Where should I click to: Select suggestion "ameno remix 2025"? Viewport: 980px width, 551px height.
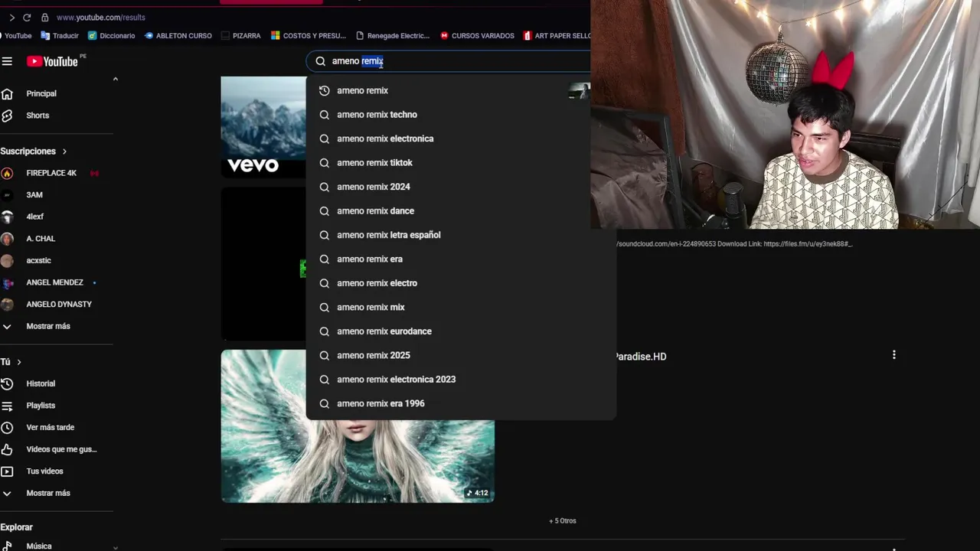(x=461, y=356)
